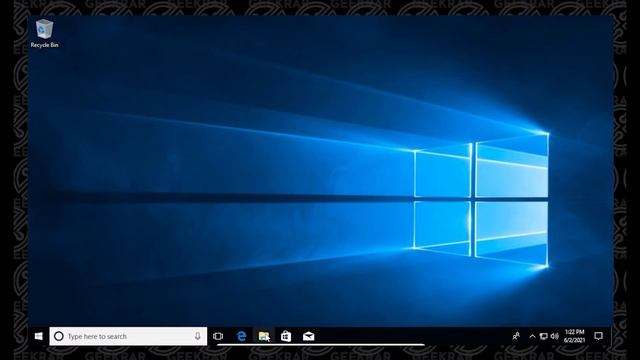Open the volume control tray icon
640x360 pixels.
coord(554,336)
